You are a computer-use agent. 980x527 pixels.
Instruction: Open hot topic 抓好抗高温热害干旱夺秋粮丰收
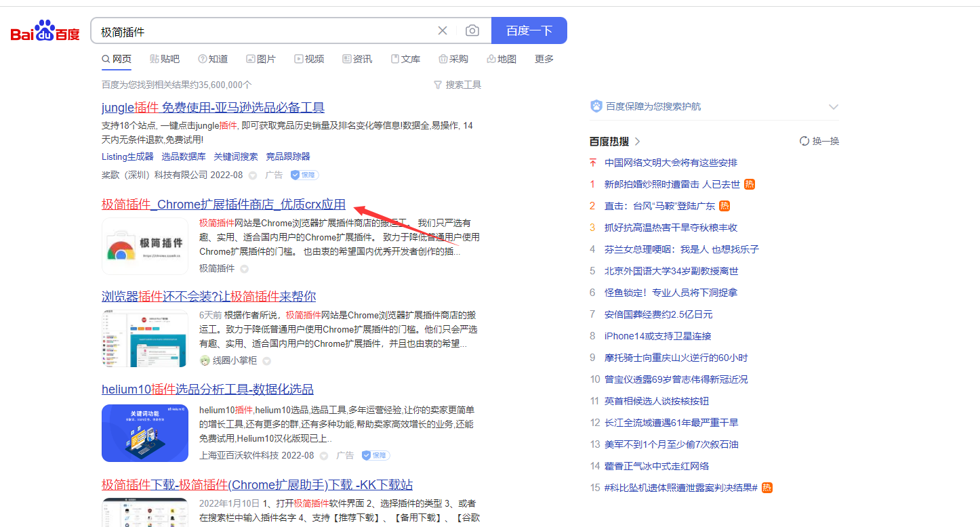671,228
